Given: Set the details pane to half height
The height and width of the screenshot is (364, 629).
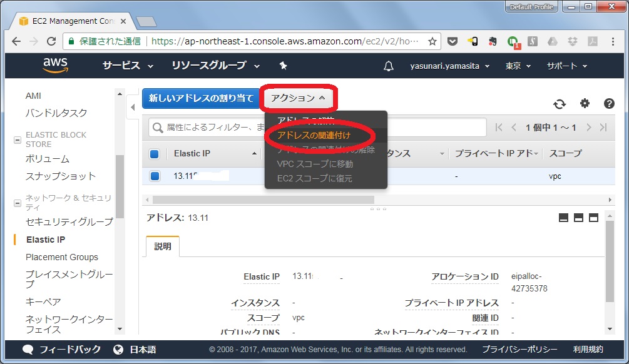Looking at the screenshot, I should click(x=578, y=218).
